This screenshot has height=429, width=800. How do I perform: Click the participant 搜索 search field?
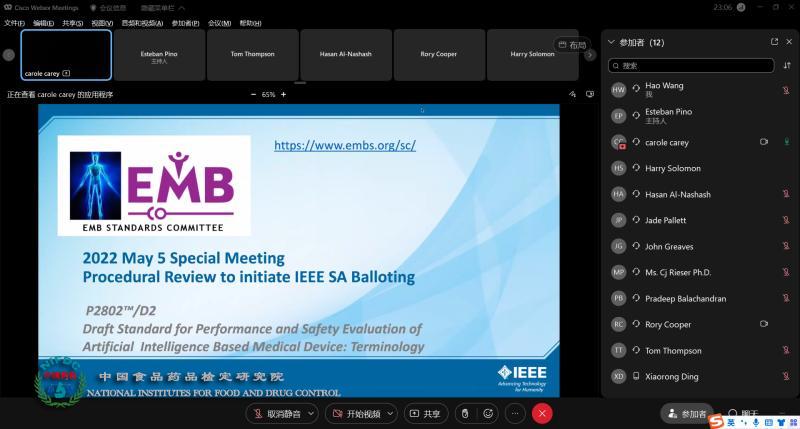[x=691, y=65]
